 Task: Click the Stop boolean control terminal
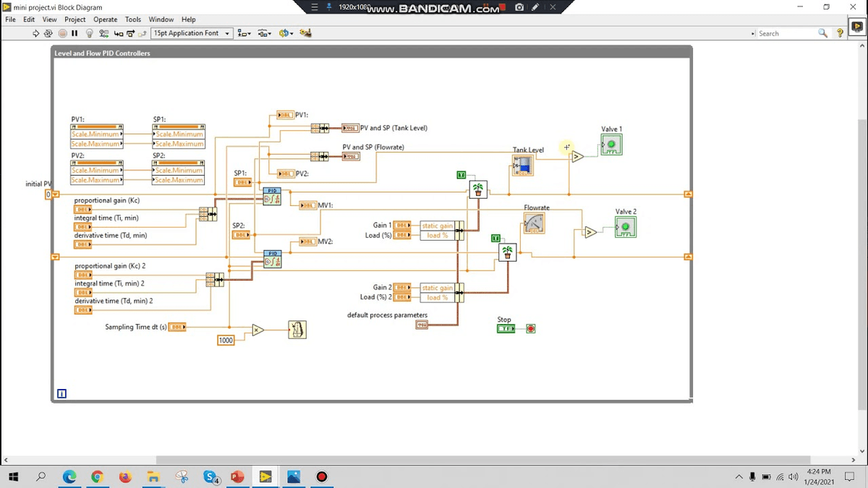[x=506, y=329]
